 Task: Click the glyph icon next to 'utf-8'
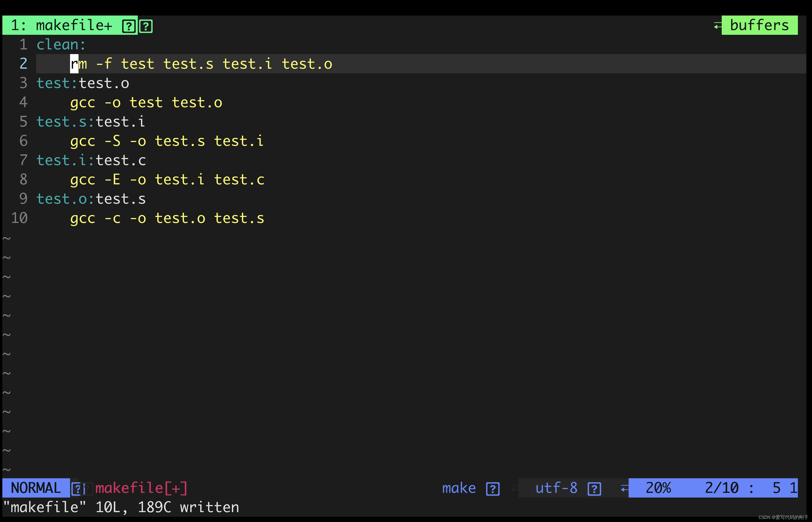pos(595,489)
